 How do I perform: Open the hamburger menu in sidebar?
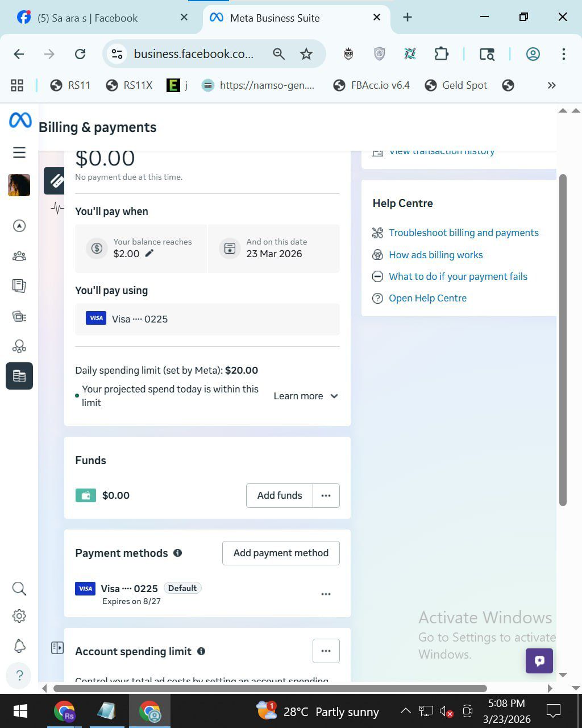click(x=19, y=152)
